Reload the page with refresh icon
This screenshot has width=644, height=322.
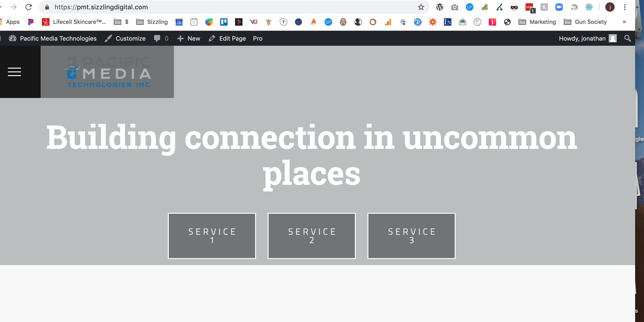point(28,7)
